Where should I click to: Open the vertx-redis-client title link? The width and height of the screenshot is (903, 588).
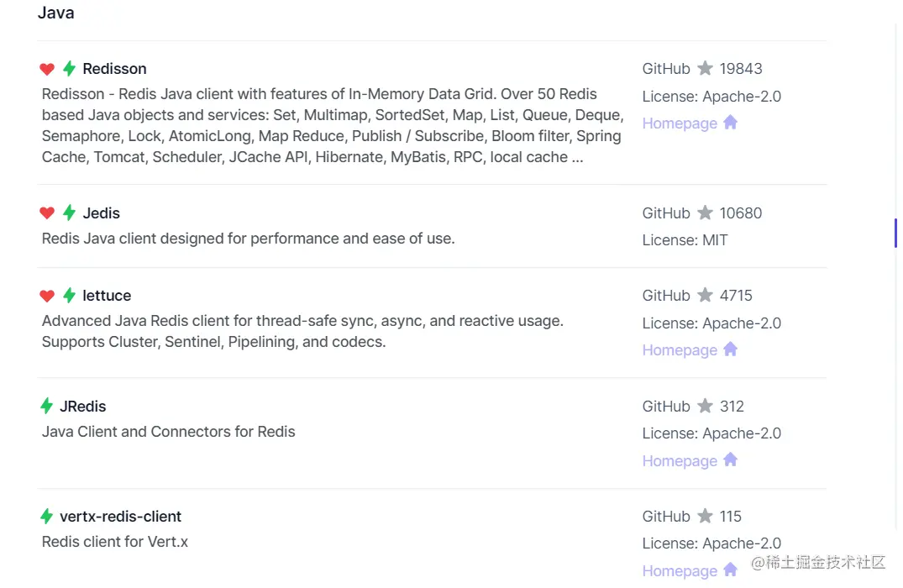tap(120, 517)
